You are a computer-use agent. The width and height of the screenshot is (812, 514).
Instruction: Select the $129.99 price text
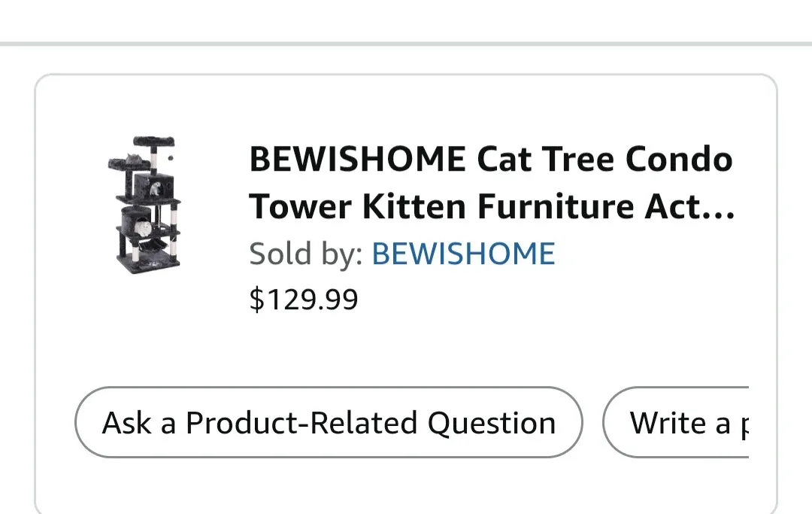pyautogui.click(x=304, y=298)
